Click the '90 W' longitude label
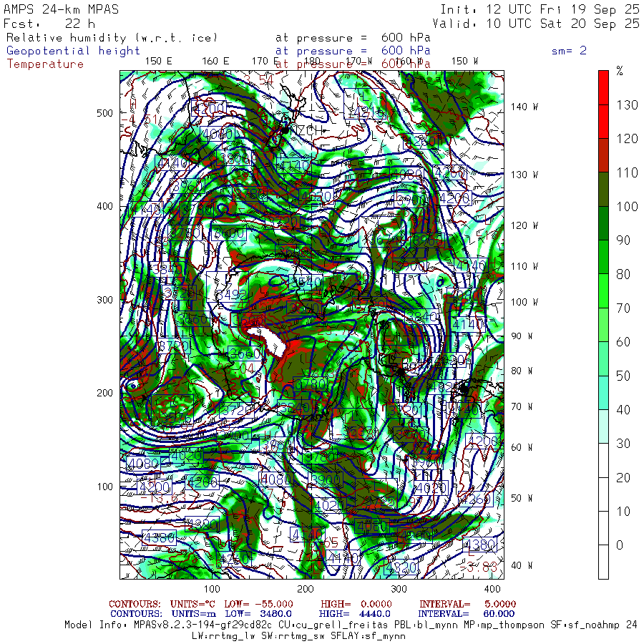 pos(522,336)
